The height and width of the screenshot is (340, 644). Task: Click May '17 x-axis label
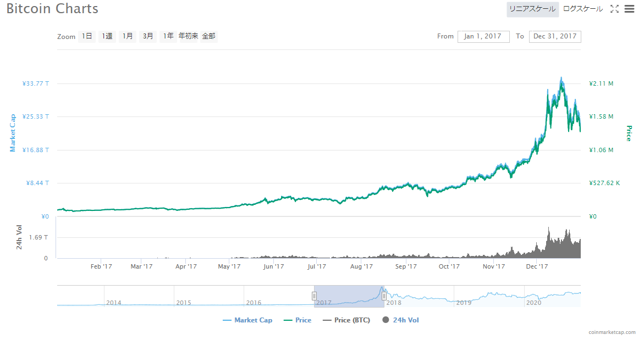[229, 266]
